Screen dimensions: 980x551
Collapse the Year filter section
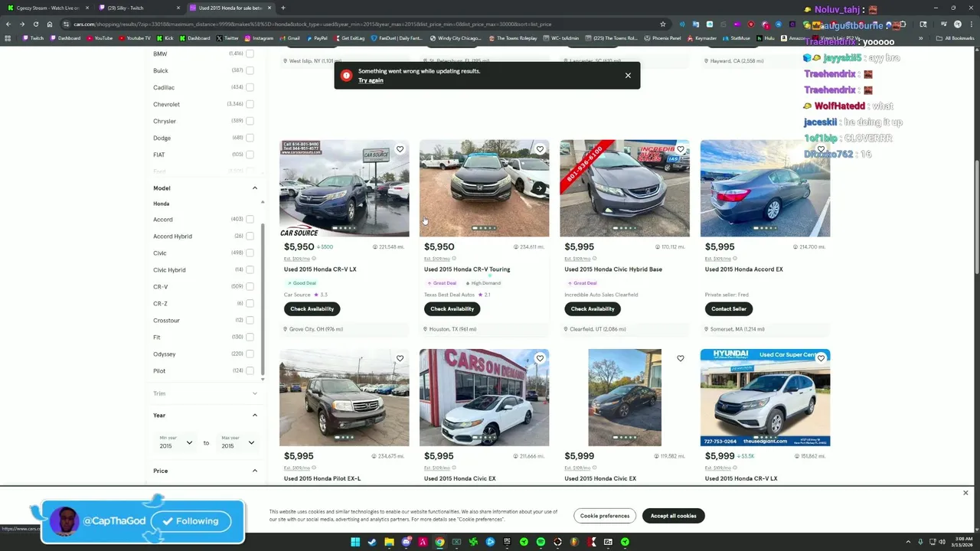tap(255, 416)
